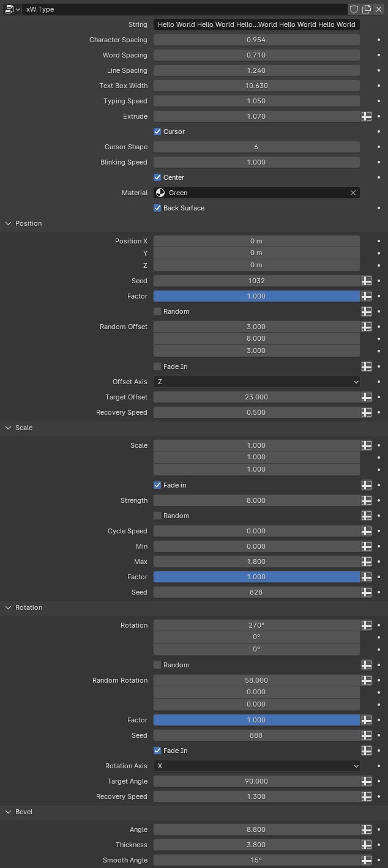Click the fake user shield icon

[x=354, y=9]
